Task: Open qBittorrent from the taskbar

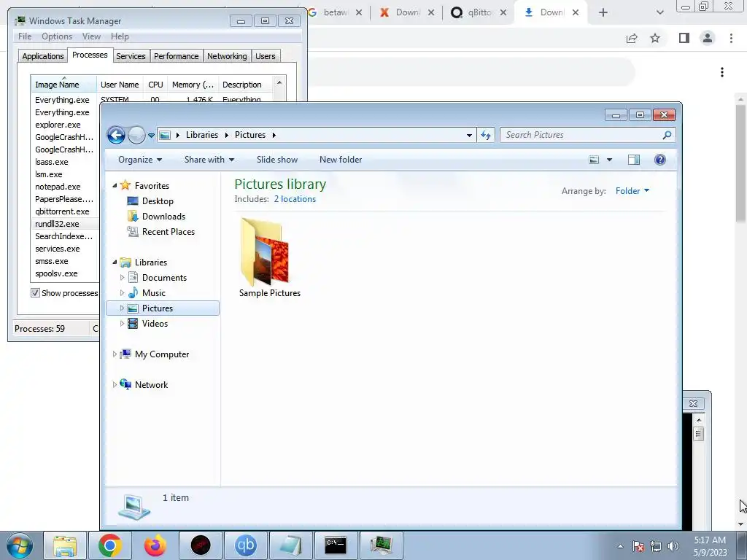Action: [x=246, y=545]
